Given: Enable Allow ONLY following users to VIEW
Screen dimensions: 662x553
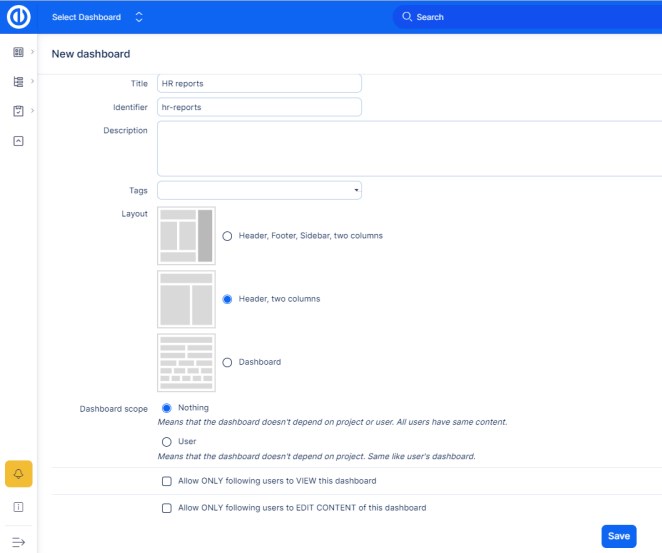Looking at the screenshot, I should point(167,481).
